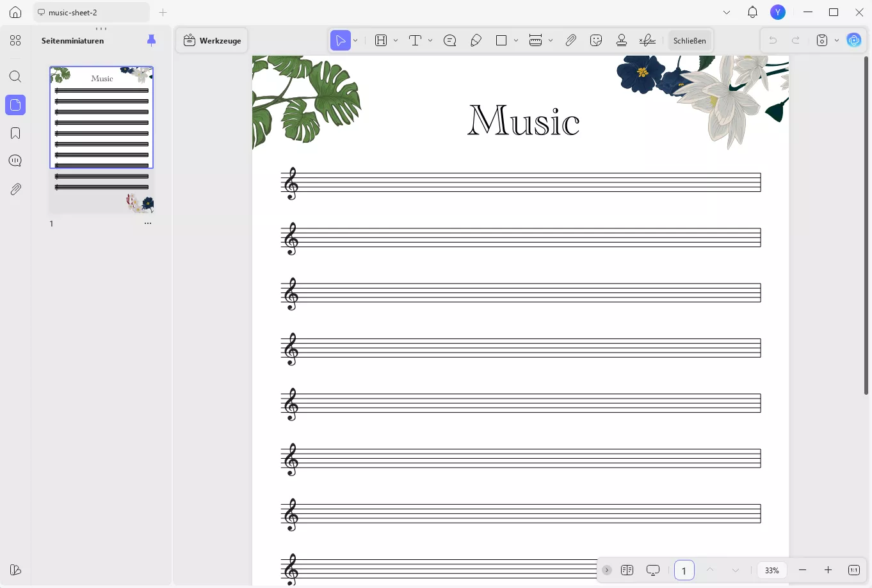Viewport: 872px width, 588px height.
Task: Collapse the bottom page navigation bar
Action: [x=607, y=570]
